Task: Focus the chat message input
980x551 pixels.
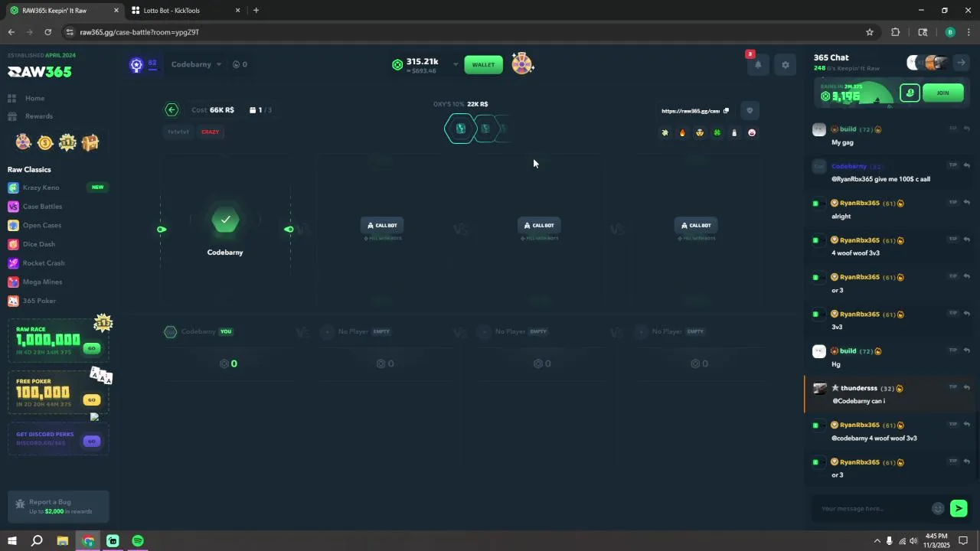Action: 873,509
